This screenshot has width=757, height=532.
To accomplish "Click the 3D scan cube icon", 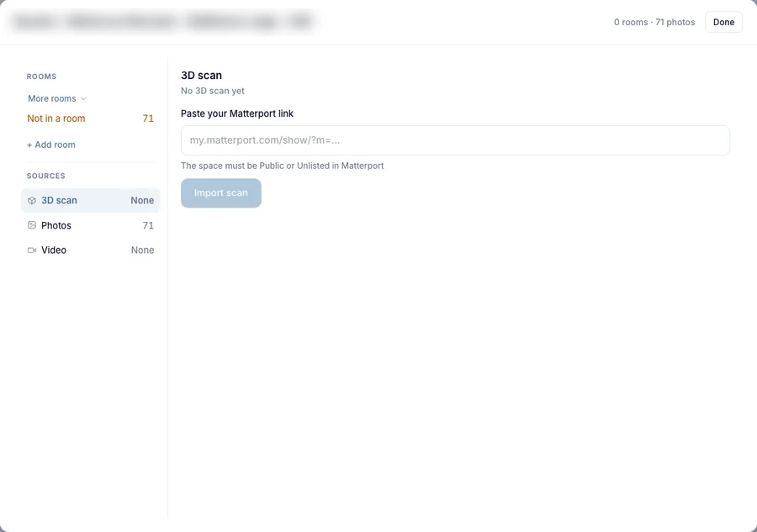I will point(32,201).
